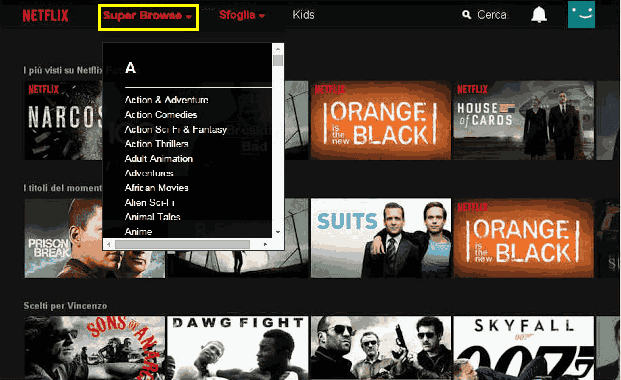Open Orange is the New Black in second row
Viewport: 621px width, 380px height.
tap(523, 238)
